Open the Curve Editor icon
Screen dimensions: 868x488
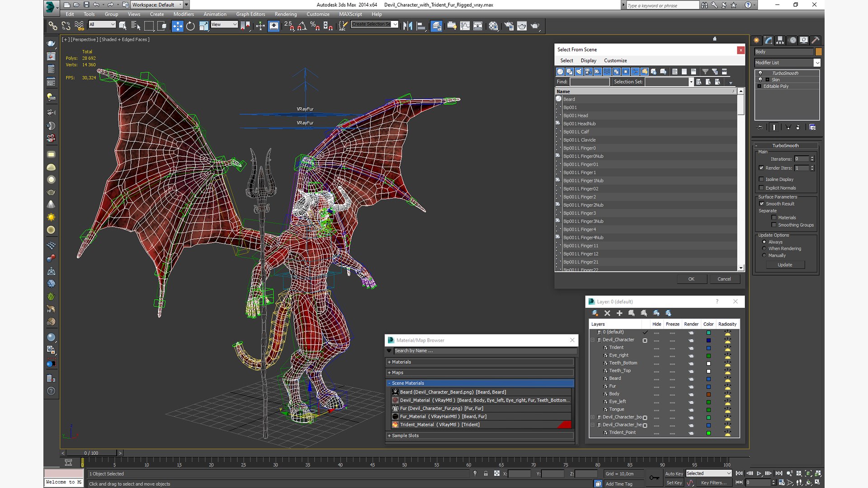click(465, 26)
